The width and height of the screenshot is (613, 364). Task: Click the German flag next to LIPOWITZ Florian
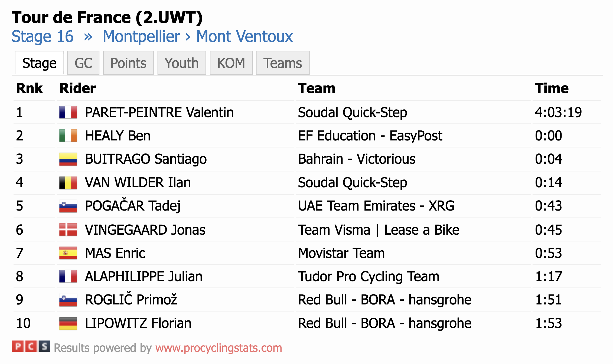68,323
